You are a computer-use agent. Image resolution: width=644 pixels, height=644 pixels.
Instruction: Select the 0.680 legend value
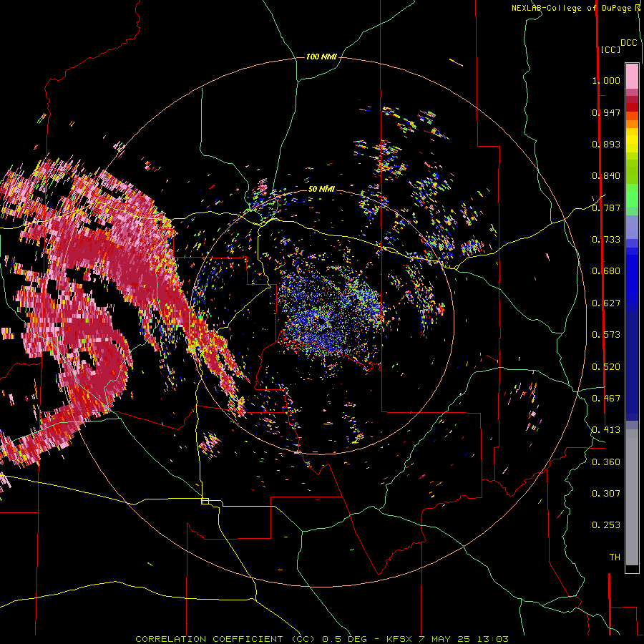point(606,271)
